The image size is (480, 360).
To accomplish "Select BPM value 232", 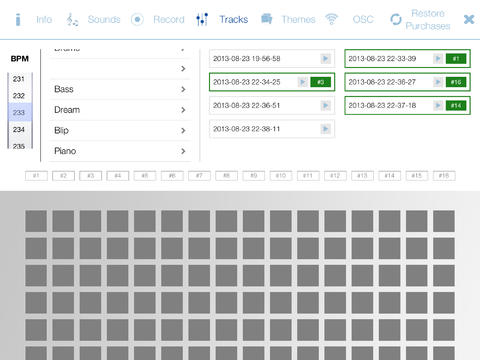I will pos(19,96).
